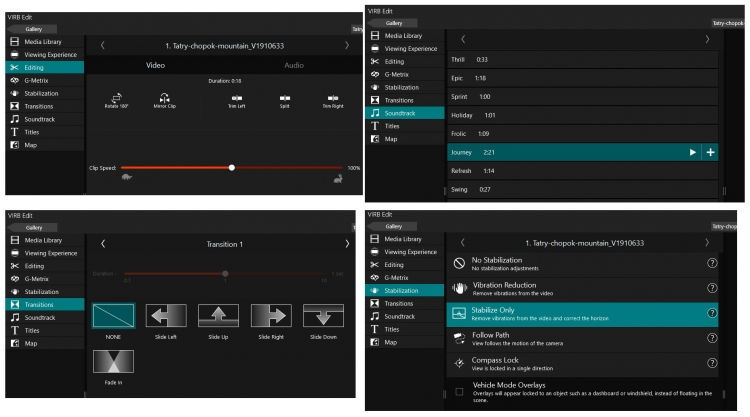Go to next clip in Editing window
This screenshot has height=417, width=750.
tap(347, 45)
